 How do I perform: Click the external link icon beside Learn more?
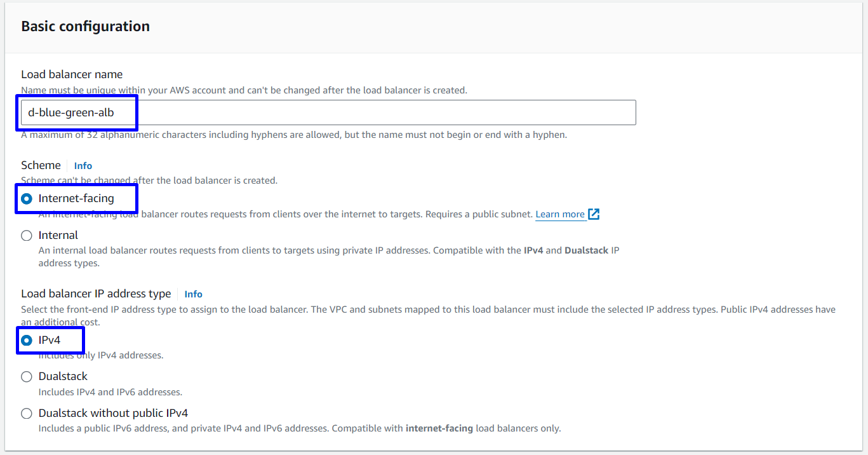594,214
